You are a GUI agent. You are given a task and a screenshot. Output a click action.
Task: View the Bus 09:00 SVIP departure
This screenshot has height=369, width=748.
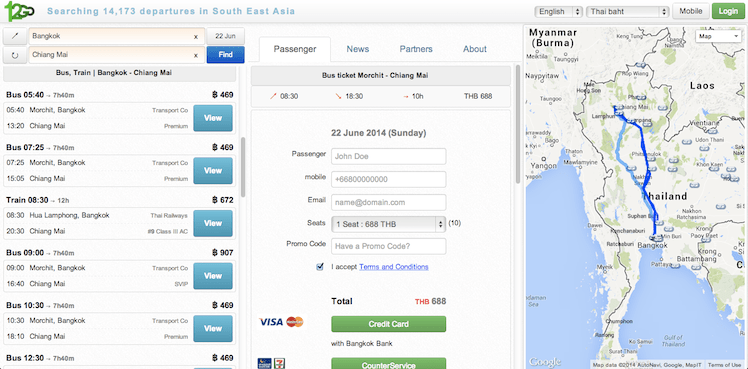pos(213,276)
